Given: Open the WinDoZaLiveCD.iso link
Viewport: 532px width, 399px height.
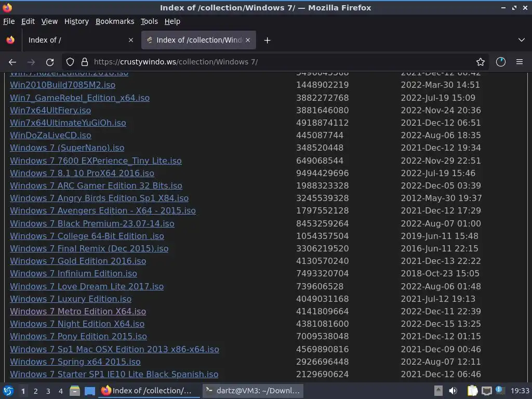Looking at the screenshot, I should coord(50,136).
